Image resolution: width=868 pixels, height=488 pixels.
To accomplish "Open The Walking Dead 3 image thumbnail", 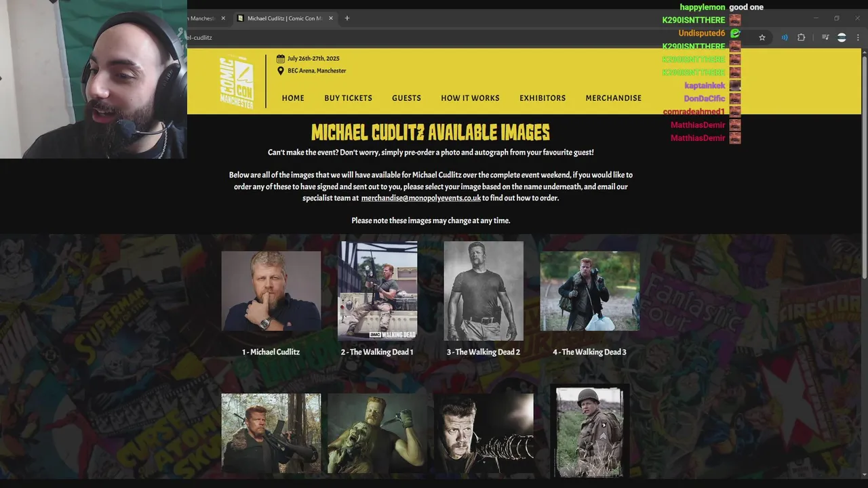I will click(590, 291).
